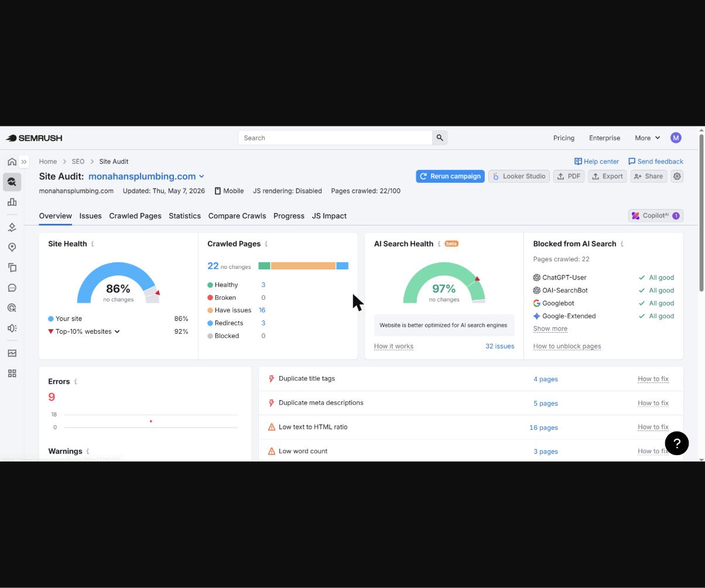Click the Errors count 9
The width and height of the screenshot is (705, 588).
tap(52, 397)
